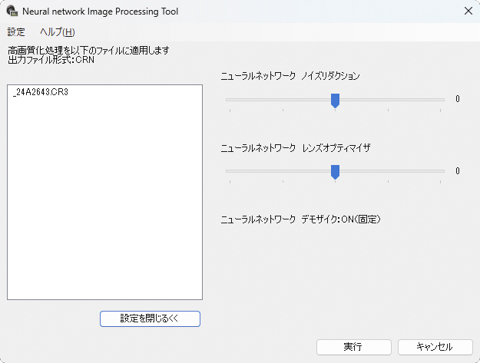This screenshot has width=480, height=363.
Task: Click the ノイズリダクション slider handle
Action: coord(335,100)
